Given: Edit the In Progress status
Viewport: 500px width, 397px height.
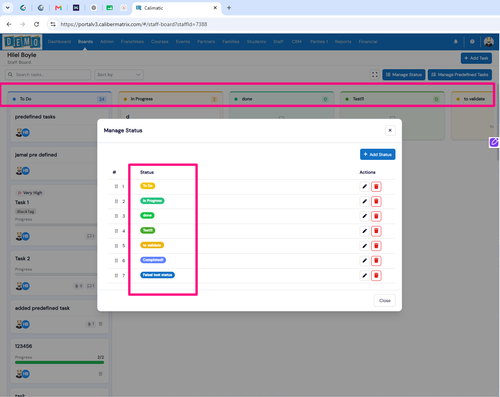Looking at the screenshot, I should point(364,201).
